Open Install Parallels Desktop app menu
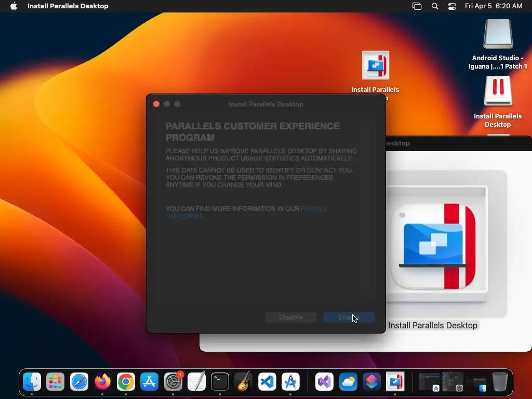Image resolution: width=532 pixels, height=399 pixels. click(68, 6)
